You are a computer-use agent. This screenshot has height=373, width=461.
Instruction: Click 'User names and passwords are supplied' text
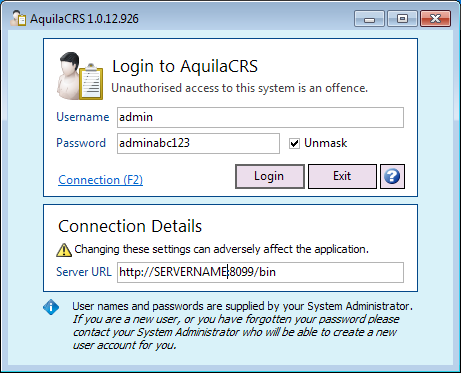(x=243, y=306)
